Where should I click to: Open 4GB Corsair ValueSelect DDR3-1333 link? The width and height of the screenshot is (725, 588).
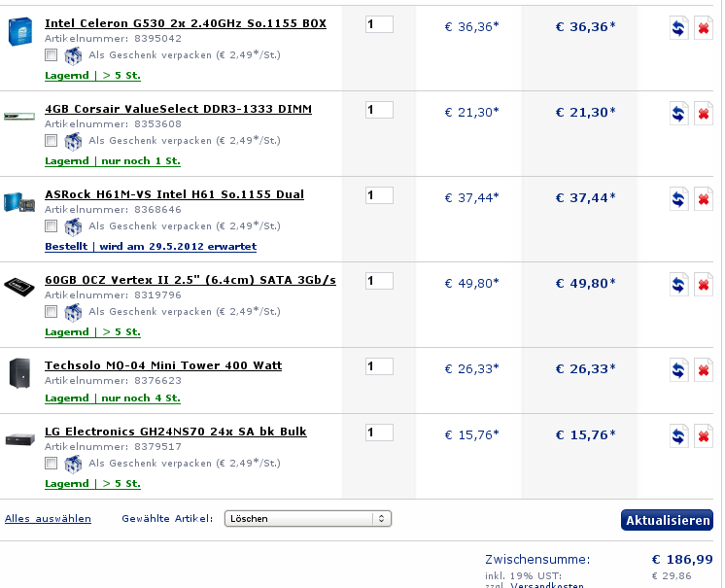178,109
